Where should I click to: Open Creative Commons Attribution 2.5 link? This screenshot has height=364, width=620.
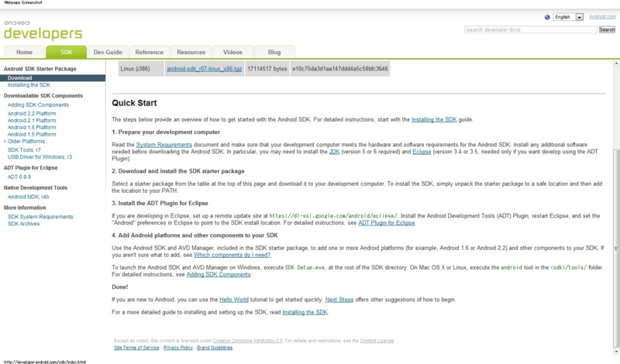click(247, 341)
